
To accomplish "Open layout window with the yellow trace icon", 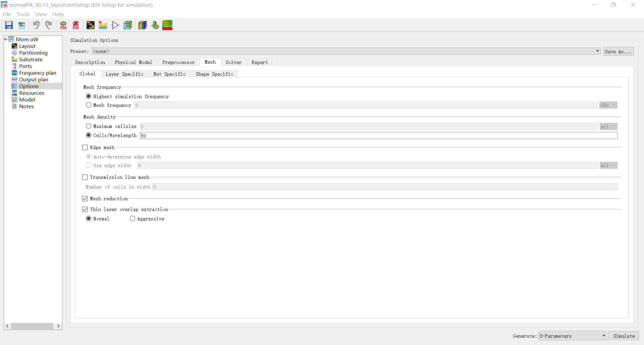I will [91, 25].
